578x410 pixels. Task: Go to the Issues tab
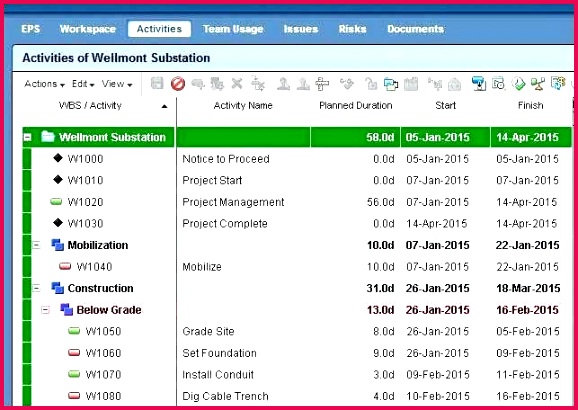301,29
